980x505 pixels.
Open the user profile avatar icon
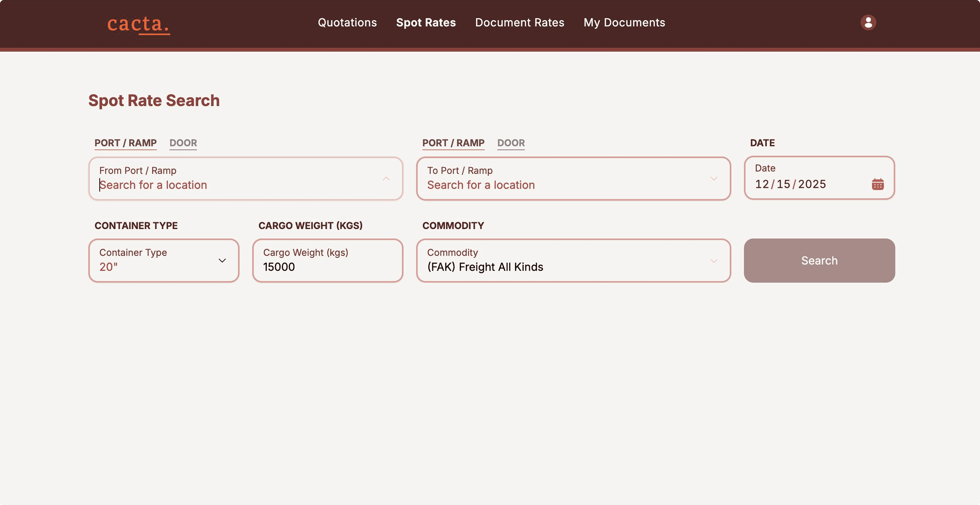[x=868, y=22]
